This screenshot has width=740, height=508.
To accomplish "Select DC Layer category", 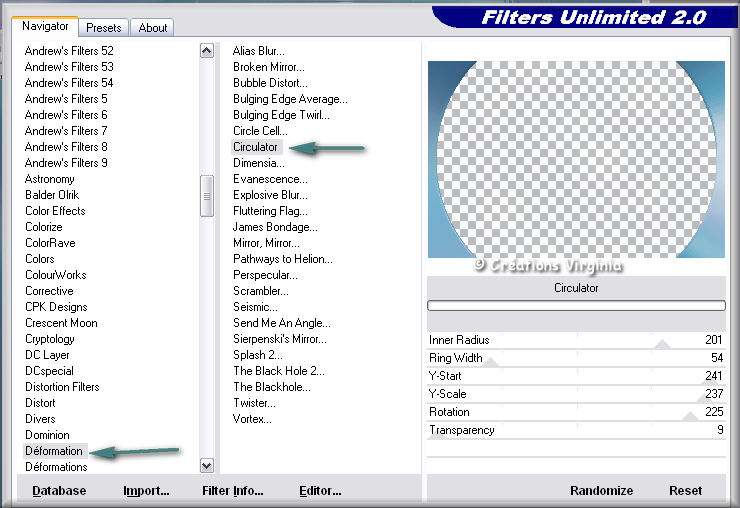I will [x=47, y=355].
